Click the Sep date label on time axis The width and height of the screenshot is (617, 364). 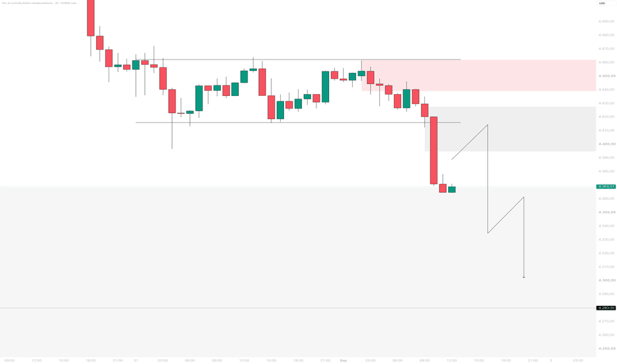click(343, 361)
